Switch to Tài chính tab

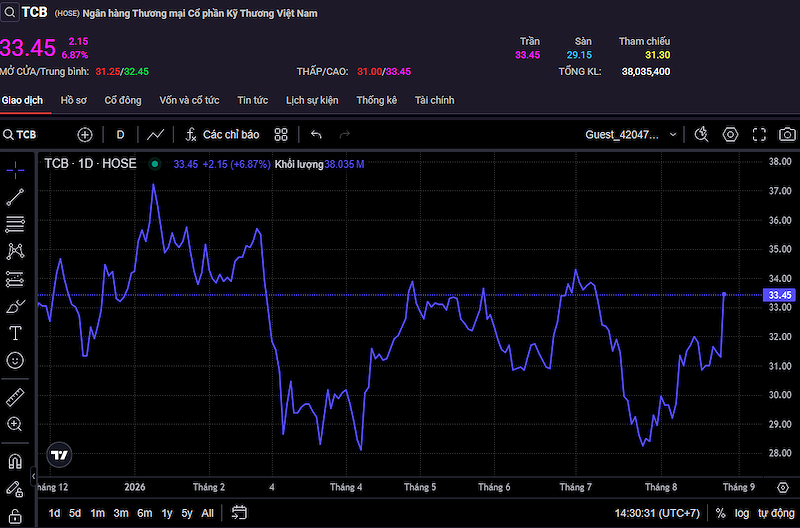435,100
